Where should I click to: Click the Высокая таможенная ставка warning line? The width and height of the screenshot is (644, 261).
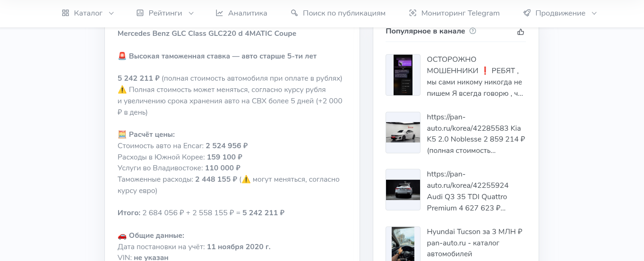point(217,56)
